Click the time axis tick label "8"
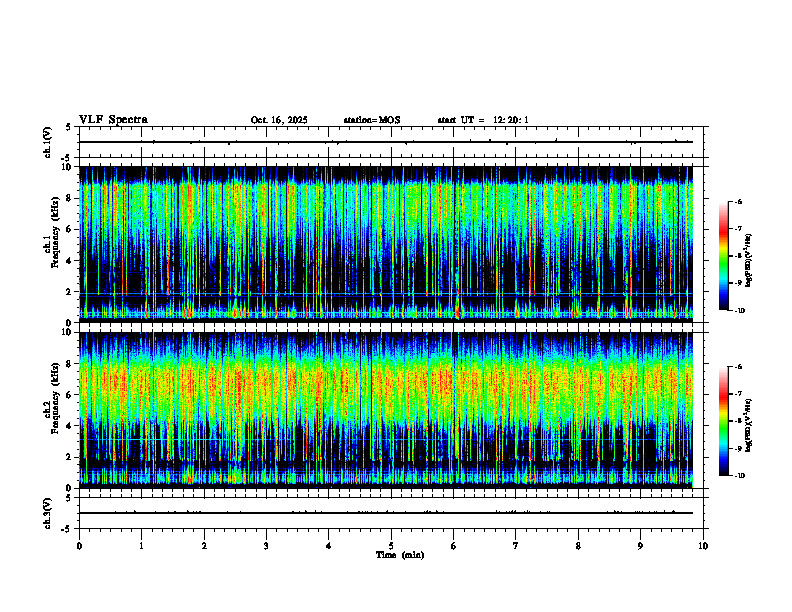The height and width of the screenshot is (612, 792). (x=578, y=546)
